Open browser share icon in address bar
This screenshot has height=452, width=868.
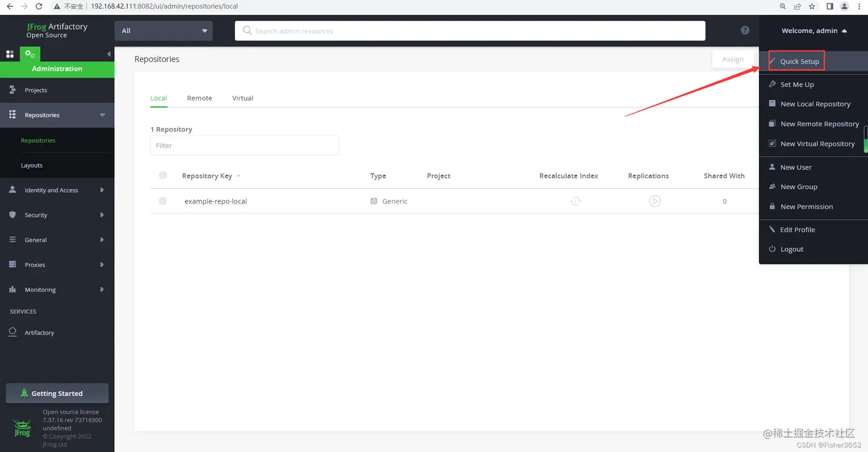tap(797, 6)
